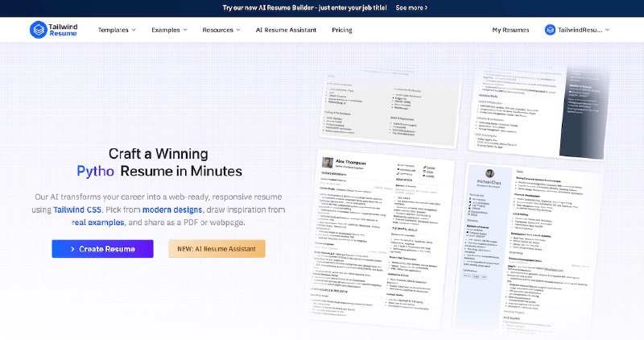644x340 pixels.
Task: Go to AI Resume Assistant nav item
Action: coord(287,30)
